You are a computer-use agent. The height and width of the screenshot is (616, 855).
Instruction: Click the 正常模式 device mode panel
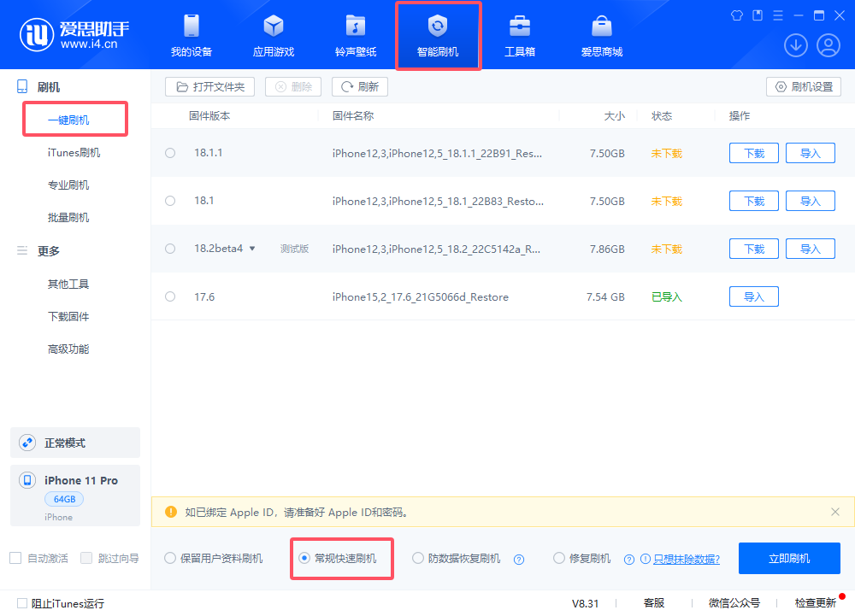tap(75, 443)
